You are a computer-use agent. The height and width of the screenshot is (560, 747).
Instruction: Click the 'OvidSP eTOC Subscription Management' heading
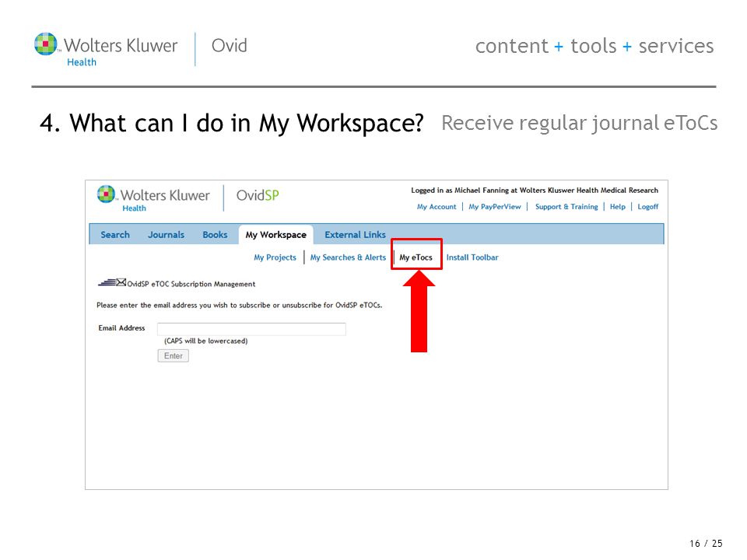tap(191, 285)
